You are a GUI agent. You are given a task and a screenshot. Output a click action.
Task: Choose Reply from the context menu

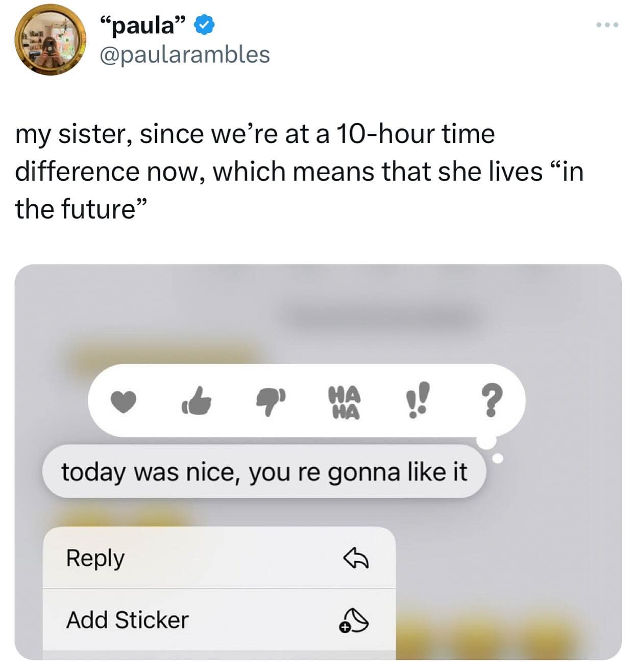95,558
